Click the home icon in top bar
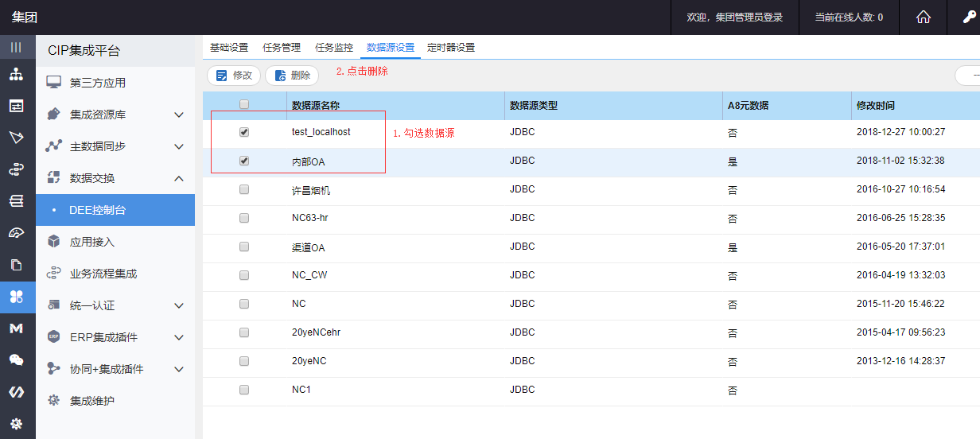 click(924, 17)
